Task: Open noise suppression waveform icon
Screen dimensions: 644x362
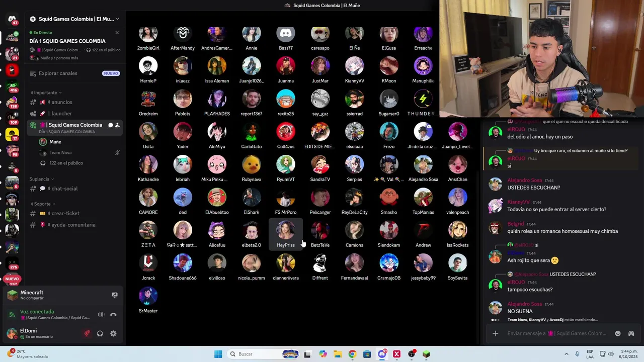Action: 101,315
